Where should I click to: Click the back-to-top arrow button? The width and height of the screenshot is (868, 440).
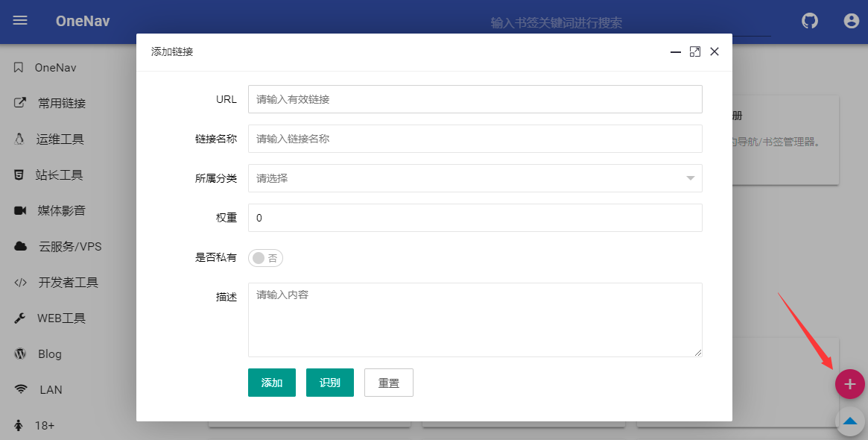(x=850, y=421)
